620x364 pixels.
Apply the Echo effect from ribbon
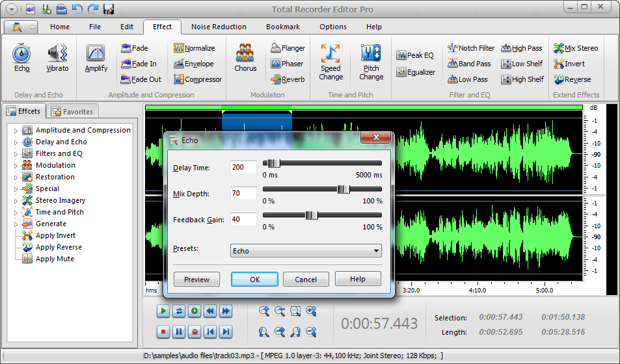[x=21, y=58]
